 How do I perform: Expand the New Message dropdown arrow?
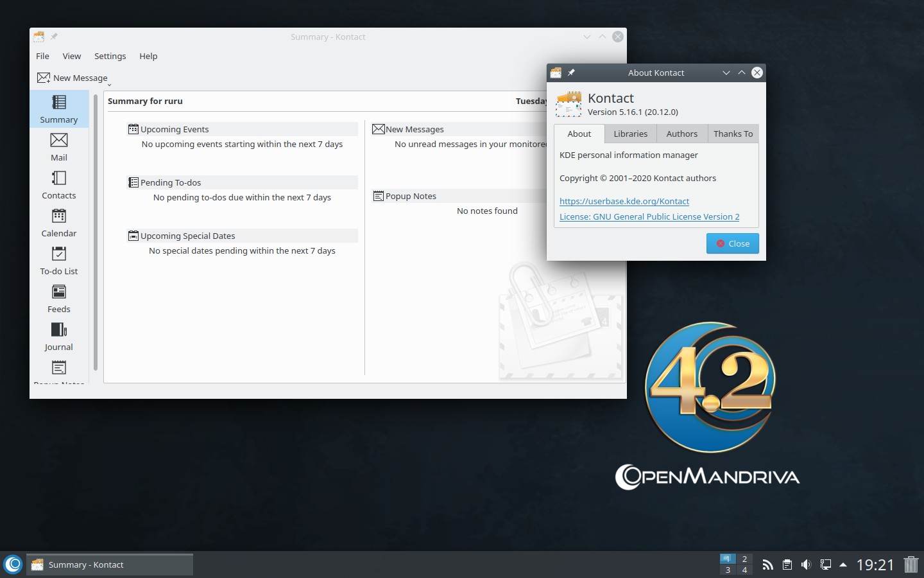[x=109, y=84]
